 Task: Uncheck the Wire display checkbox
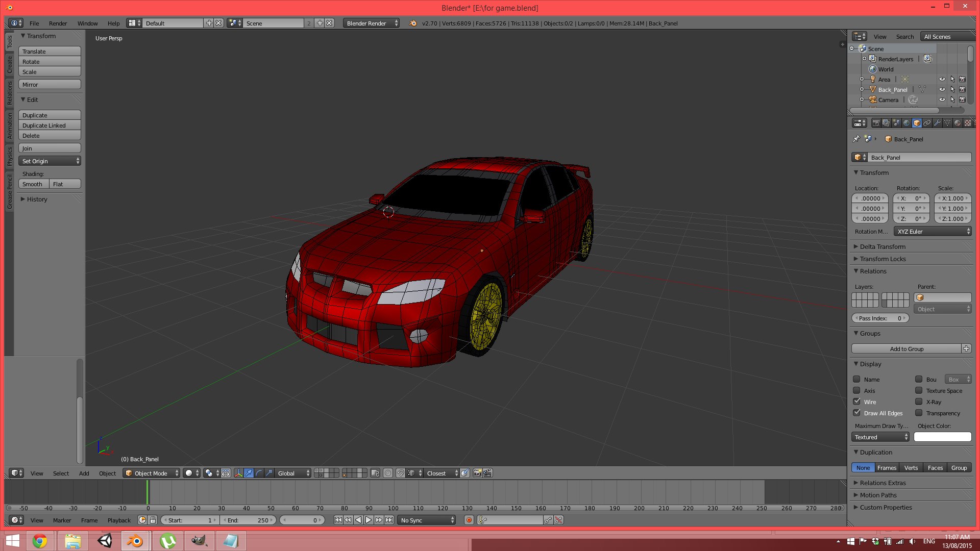click(856, 402)
